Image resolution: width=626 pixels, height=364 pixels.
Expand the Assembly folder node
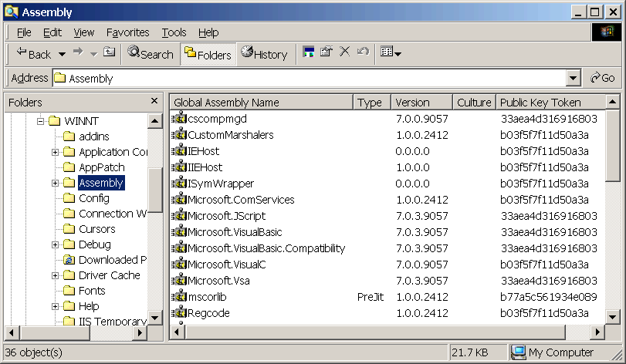click(x=55, y=183)
